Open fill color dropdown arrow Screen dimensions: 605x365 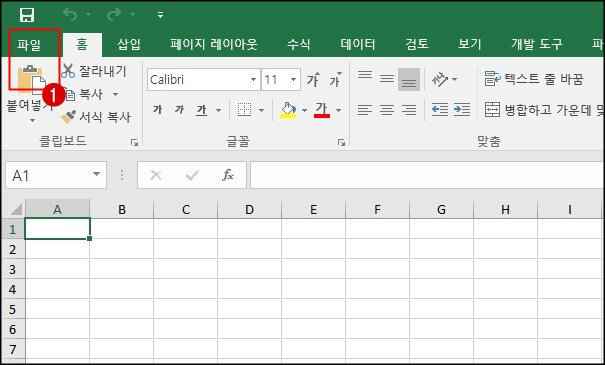[x=304, y=110]
